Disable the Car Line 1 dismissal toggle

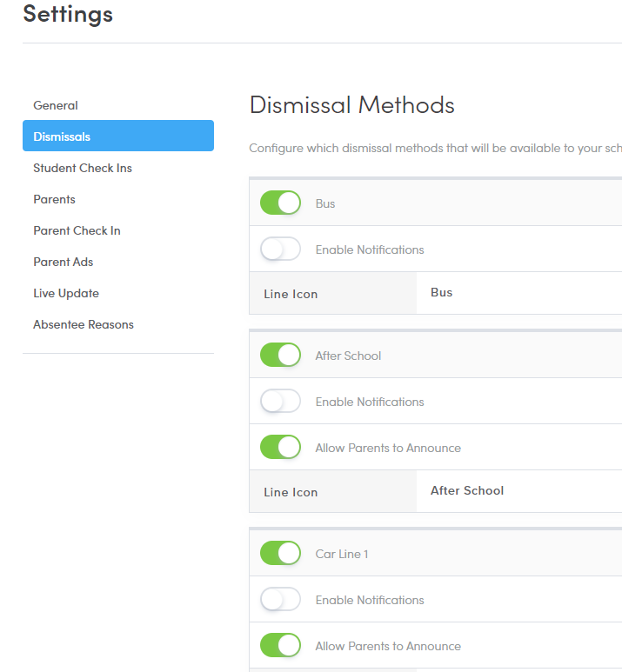click(x=280, y=554)
